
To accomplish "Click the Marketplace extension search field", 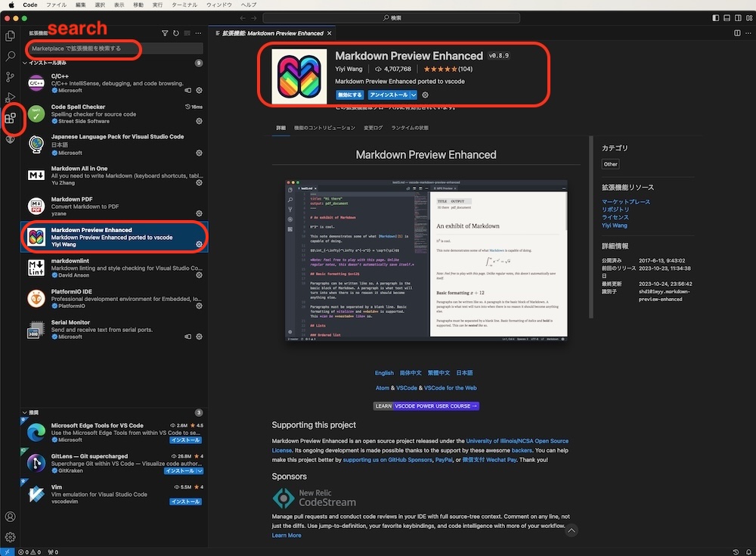I will [x=83, y=48].
